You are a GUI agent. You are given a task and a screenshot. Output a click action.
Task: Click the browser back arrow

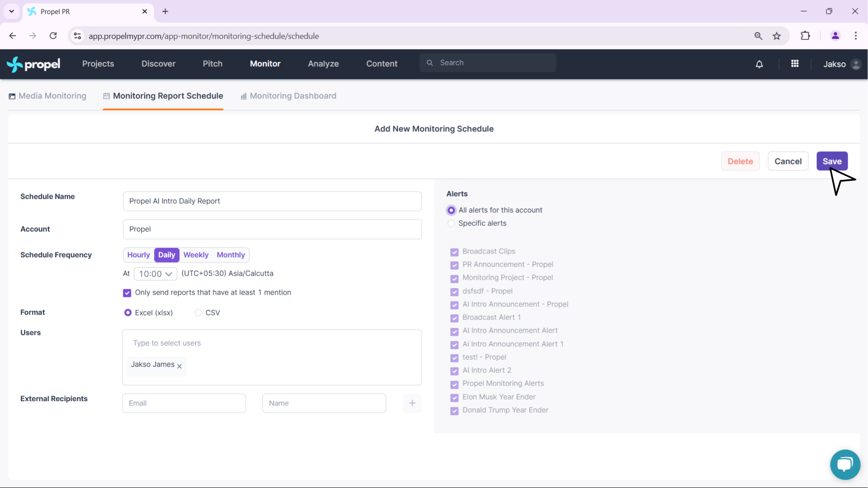pyautogui.click(x=13, y=36)
